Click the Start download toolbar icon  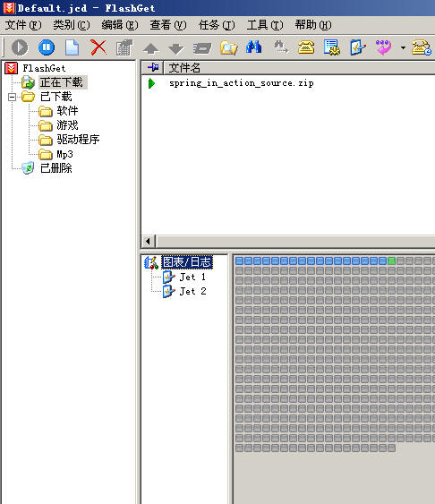[20, 47]
